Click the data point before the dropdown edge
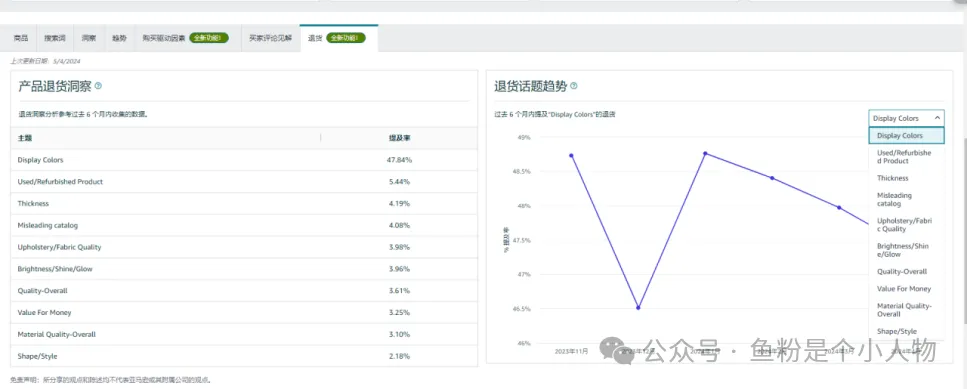Viewport: 967px width, 389px height. coord(839,207)
